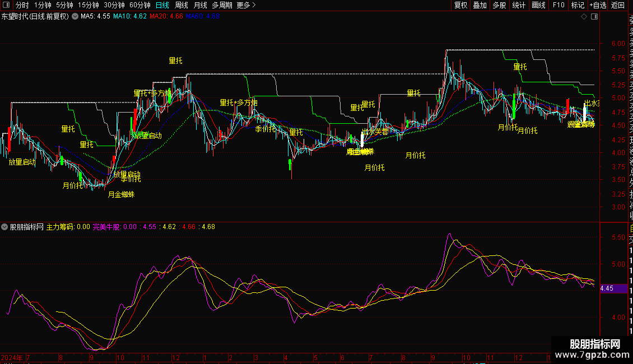Click the 主力筹码: 0.00 indicator label
This screenshot has height=364, width=633.
pyautogui.click(x=68, y=227)
